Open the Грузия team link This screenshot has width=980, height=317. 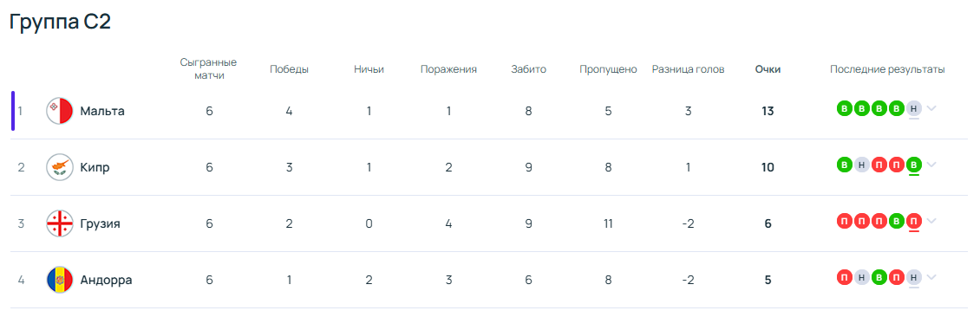(x=100, y=223)
